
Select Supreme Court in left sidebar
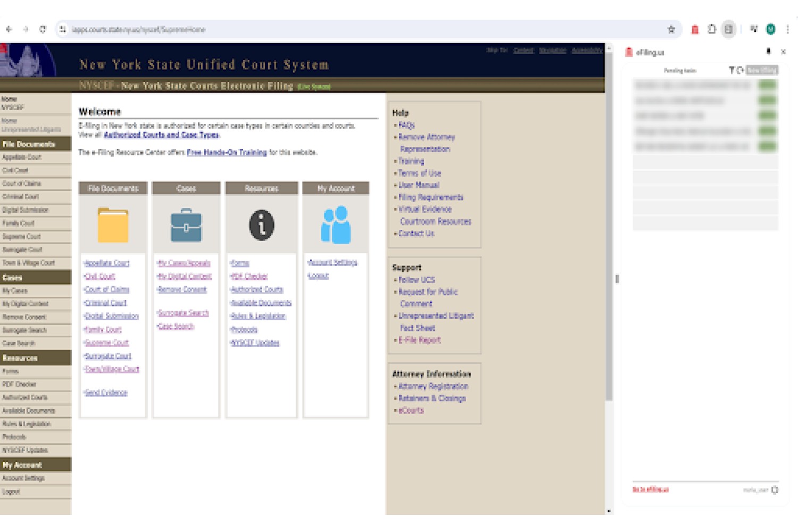(21, 236)
